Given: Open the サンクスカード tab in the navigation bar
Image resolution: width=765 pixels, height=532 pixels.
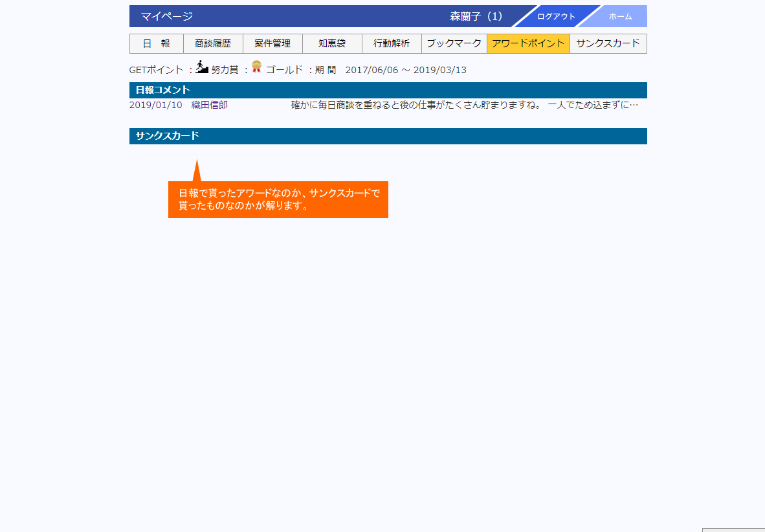Looking at the screenshot, I should (x=608, y=44).
